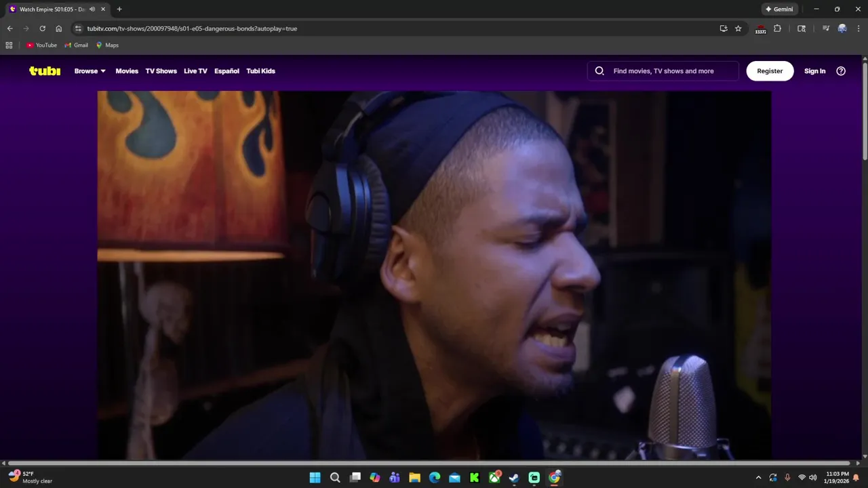Open a new browser tab
868x488 pixels.
tap(119, 9)
